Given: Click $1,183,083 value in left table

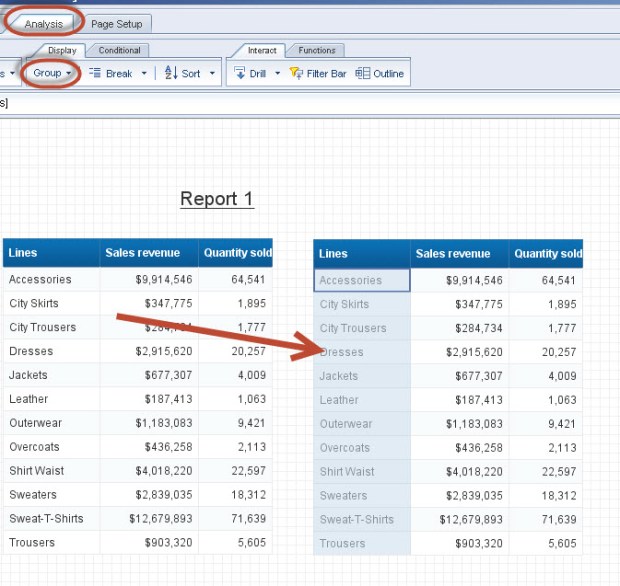Looking at the screenshot, I should point(164,423).
